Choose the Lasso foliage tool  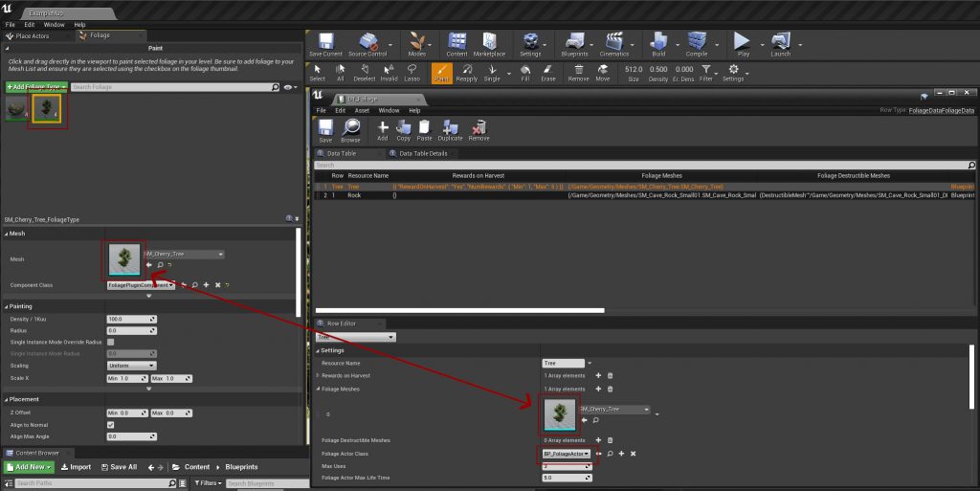[412, 73]
